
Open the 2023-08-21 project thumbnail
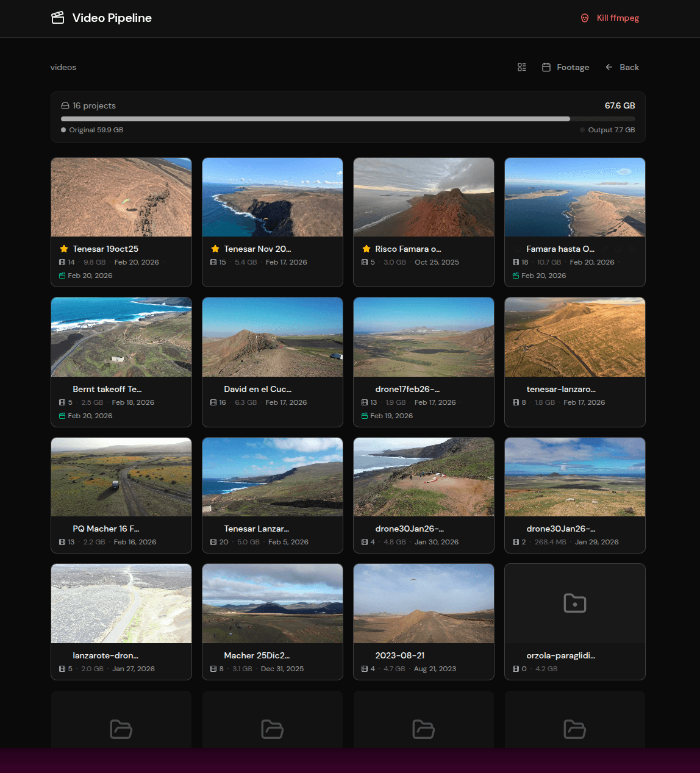pos(423,603)
